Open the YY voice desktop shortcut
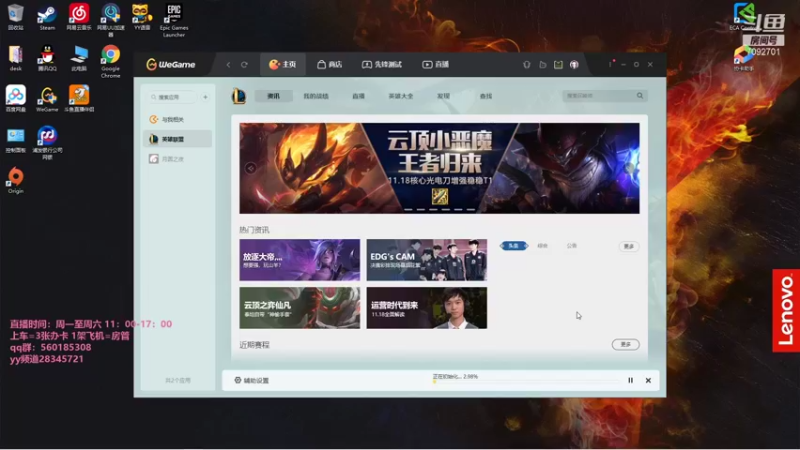Screen dimensions: 800x450 point(142,17)
